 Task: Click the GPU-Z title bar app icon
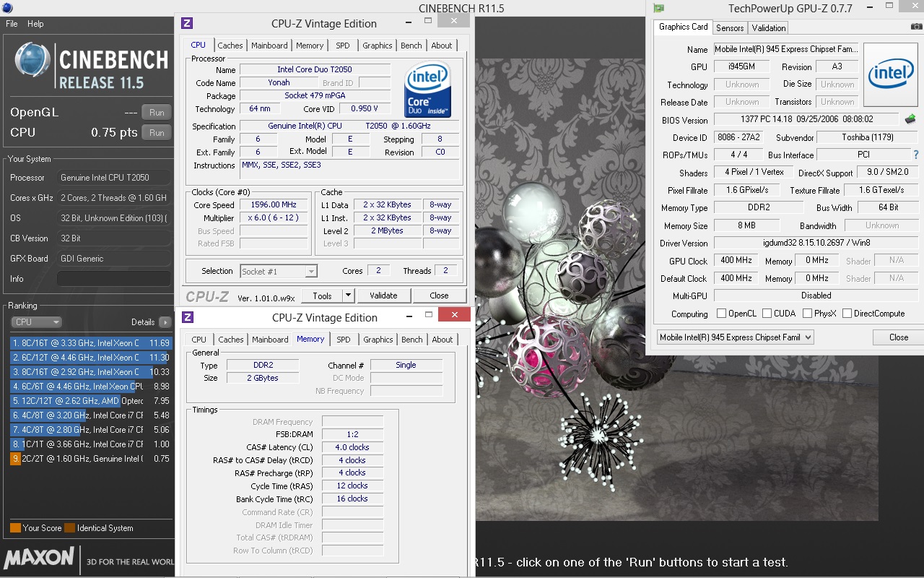click(658, 8)
